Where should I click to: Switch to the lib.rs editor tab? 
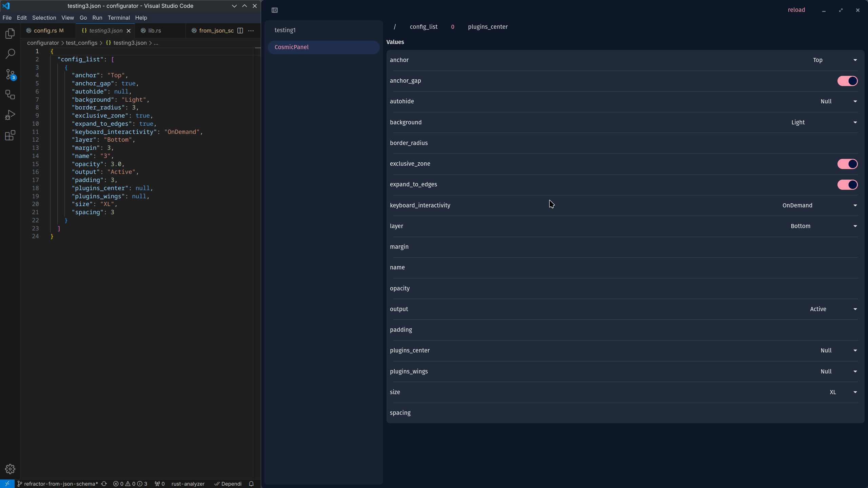155,30
